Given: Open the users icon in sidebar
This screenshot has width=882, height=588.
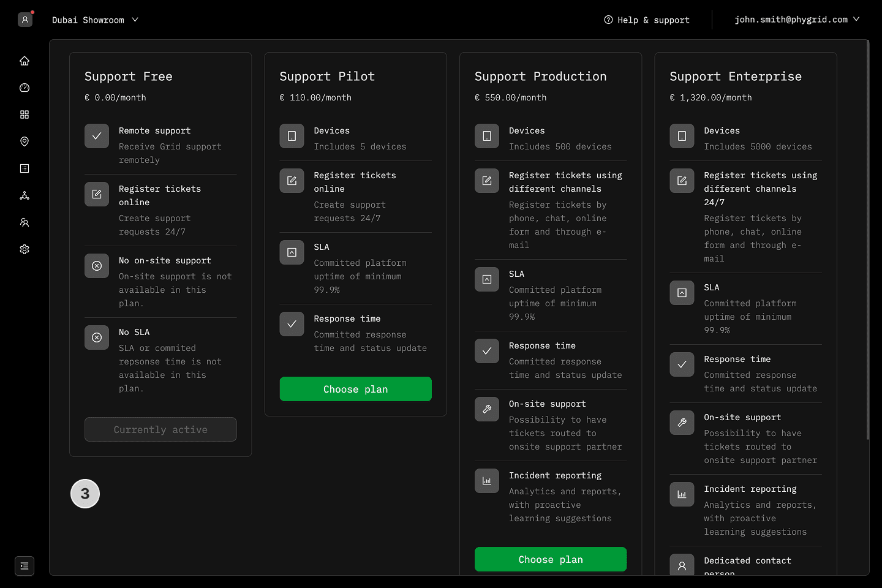Looking at the screenshot, I should click(24, 222).
